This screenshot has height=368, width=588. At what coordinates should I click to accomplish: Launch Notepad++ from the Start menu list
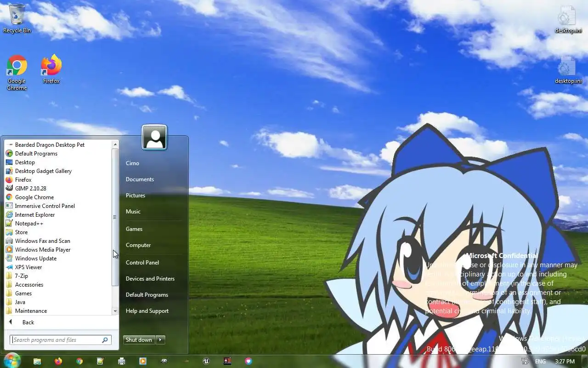(58, 224)
